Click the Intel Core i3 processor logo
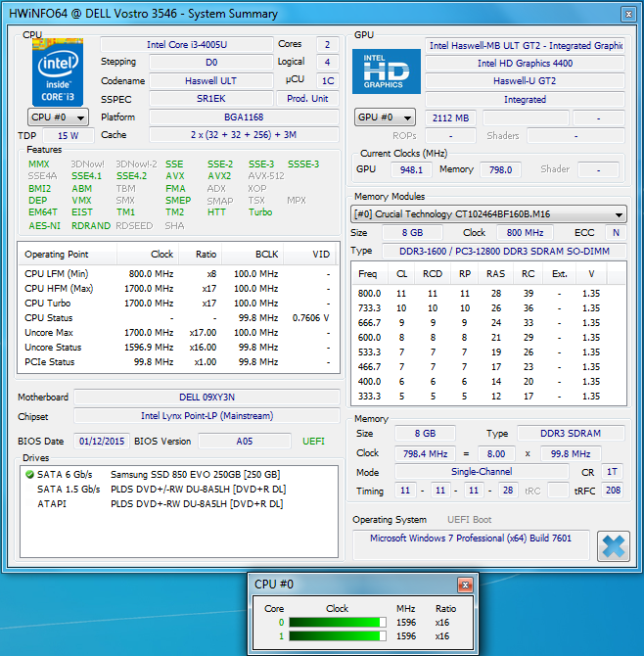644x656 pixels. point(58,70)
